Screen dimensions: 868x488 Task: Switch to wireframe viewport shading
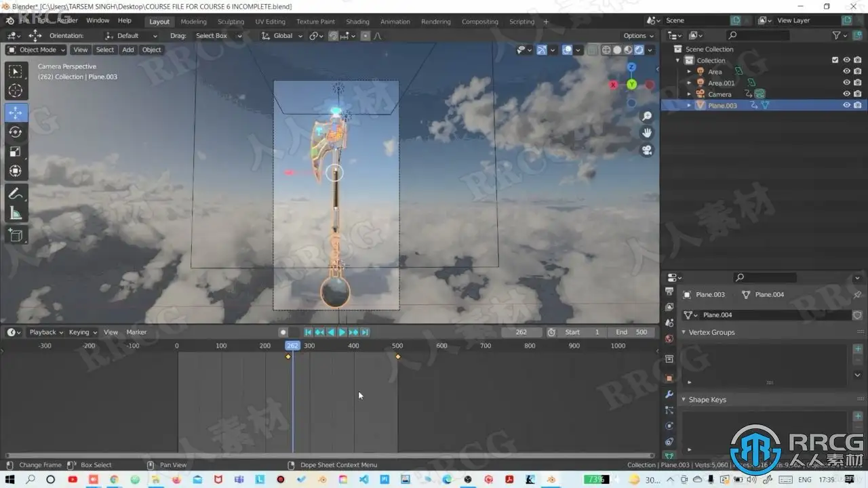point(606,49)
